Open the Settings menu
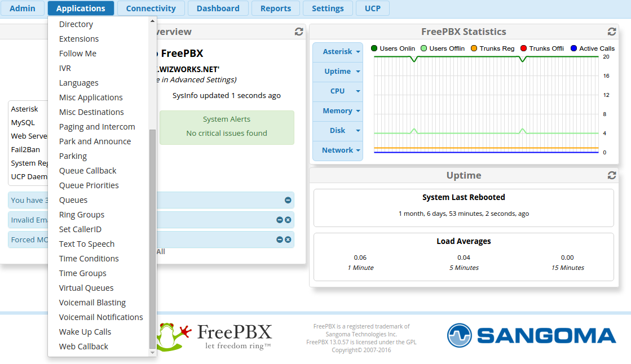The width and height of the screenshot is (631, 364). tap(328, 8)
